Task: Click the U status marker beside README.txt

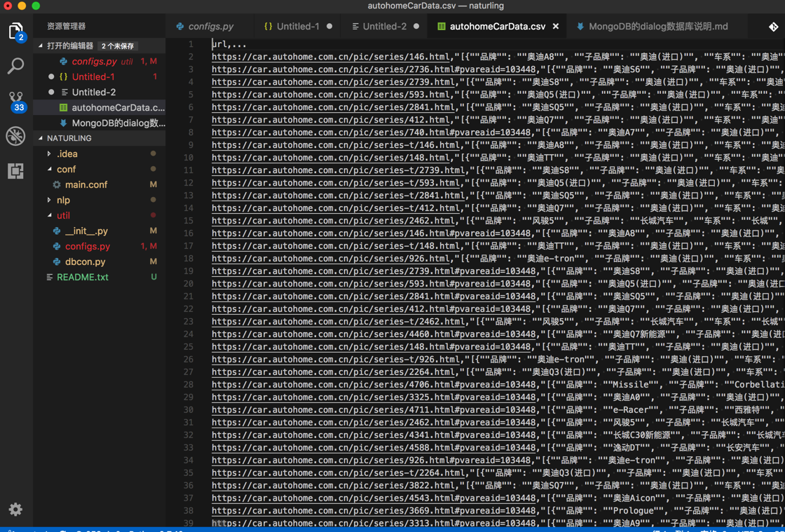Action: pyautogui.click(x=153, y=278)
